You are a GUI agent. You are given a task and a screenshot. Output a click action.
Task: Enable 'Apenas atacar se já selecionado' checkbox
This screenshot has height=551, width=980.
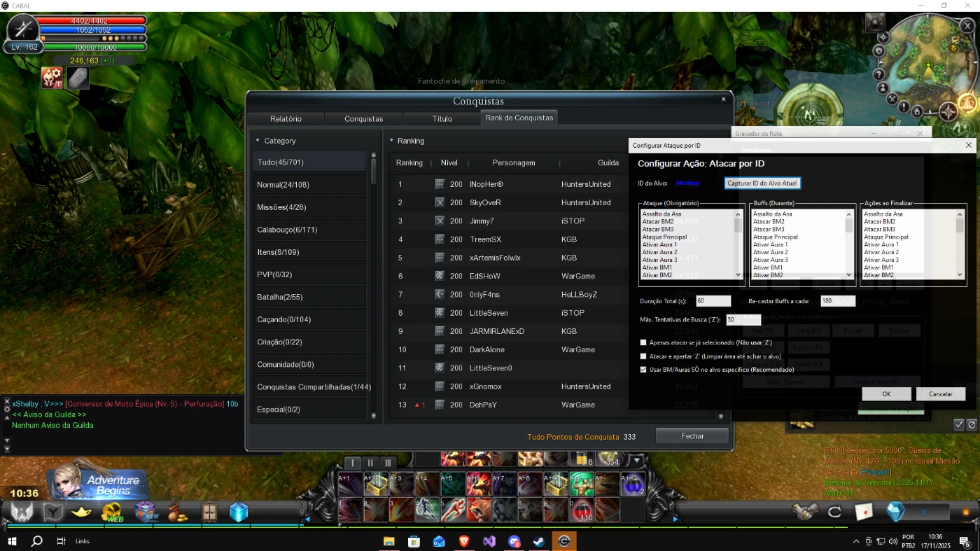[643, 342]
